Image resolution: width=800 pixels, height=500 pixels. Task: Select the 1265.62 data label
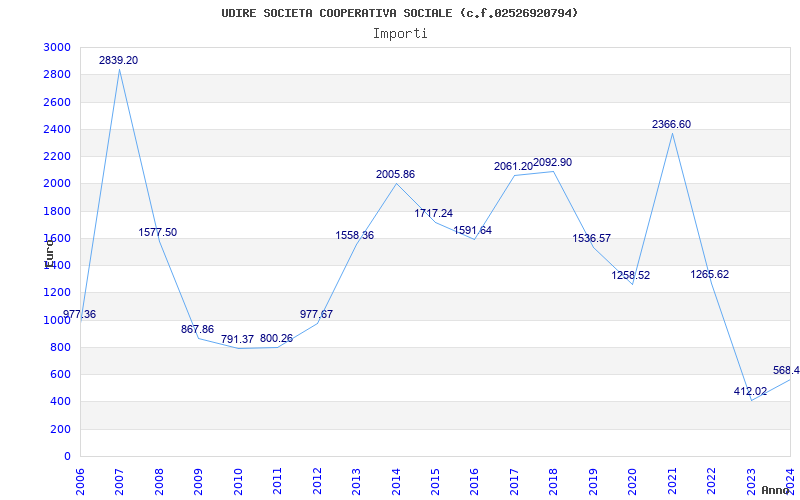(x=710, y=274)
